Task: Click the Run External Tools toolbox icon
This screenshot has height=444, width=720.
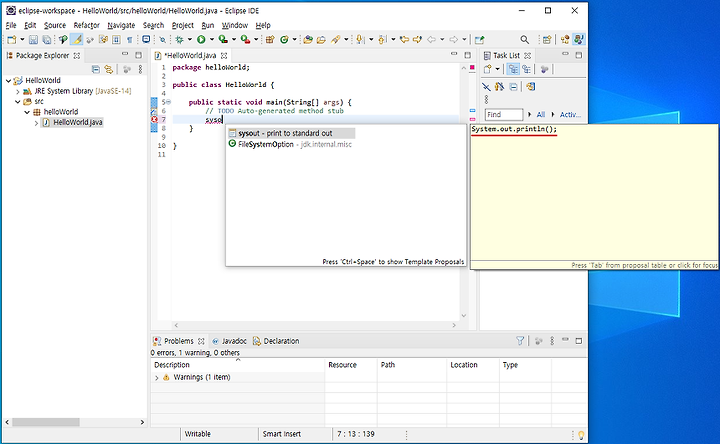Action: pos(246,40)
